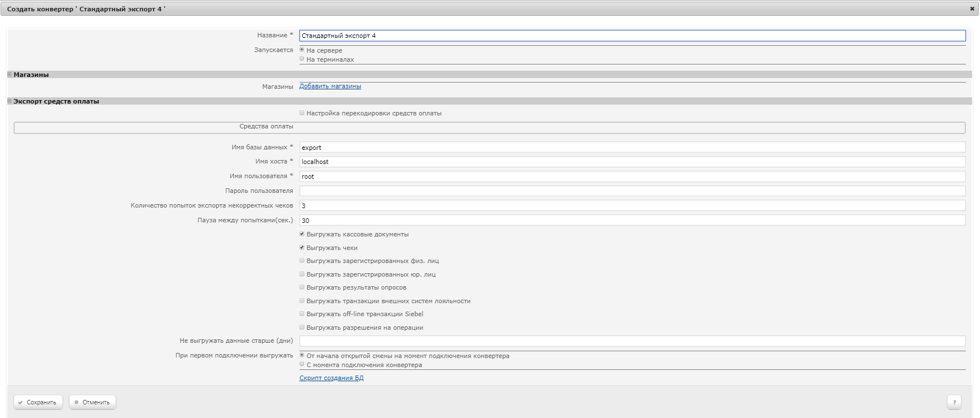Screen dimensions: 980x418
Task: Click the Добавить магазины link
Action: click(x=330, y=86)
